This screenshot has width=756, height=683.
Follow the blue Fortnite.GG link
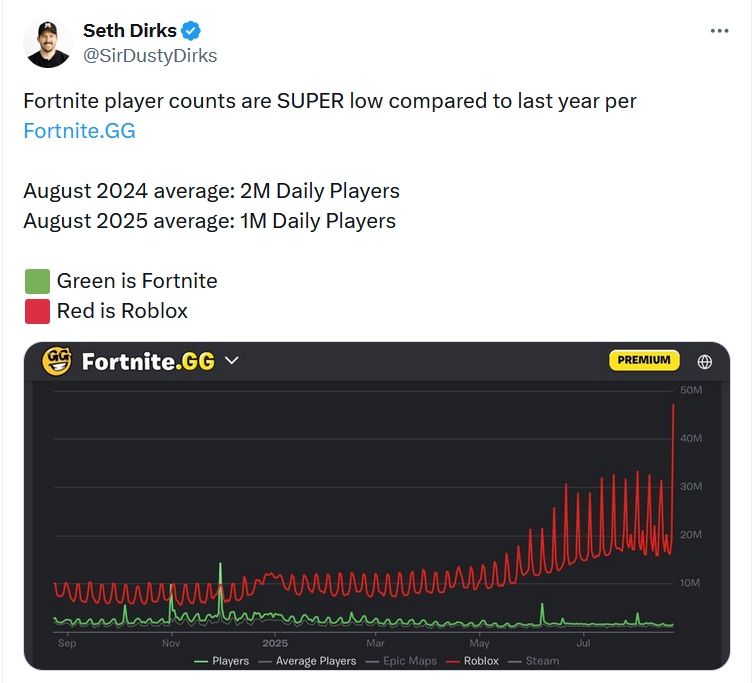(80, 131)
